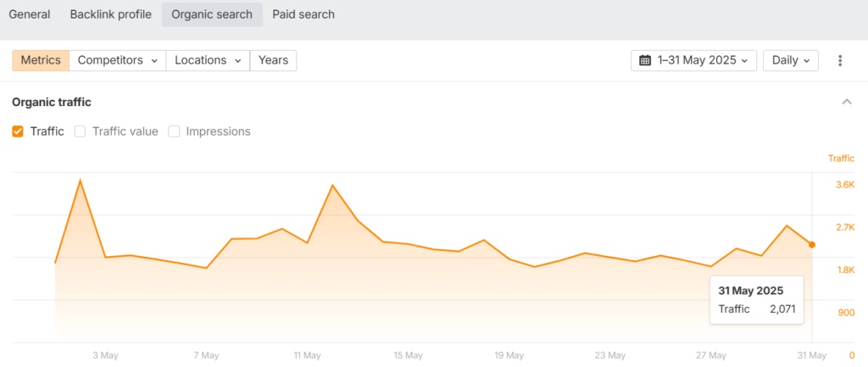Click the calendar icon in date picker
Screen dimensions: 868x367
point(645,60)
